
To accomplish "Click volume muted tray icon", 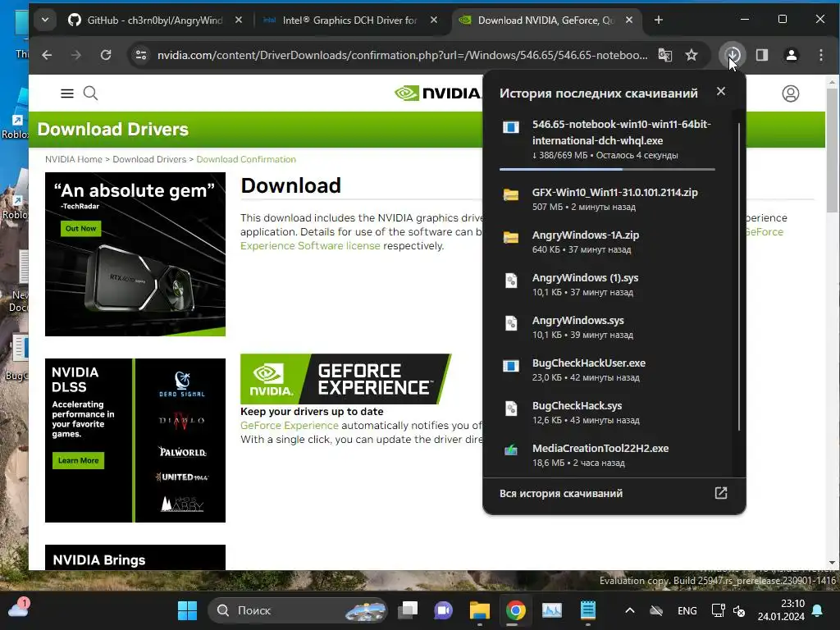I will pyautogui.click(x=739, y=610).
